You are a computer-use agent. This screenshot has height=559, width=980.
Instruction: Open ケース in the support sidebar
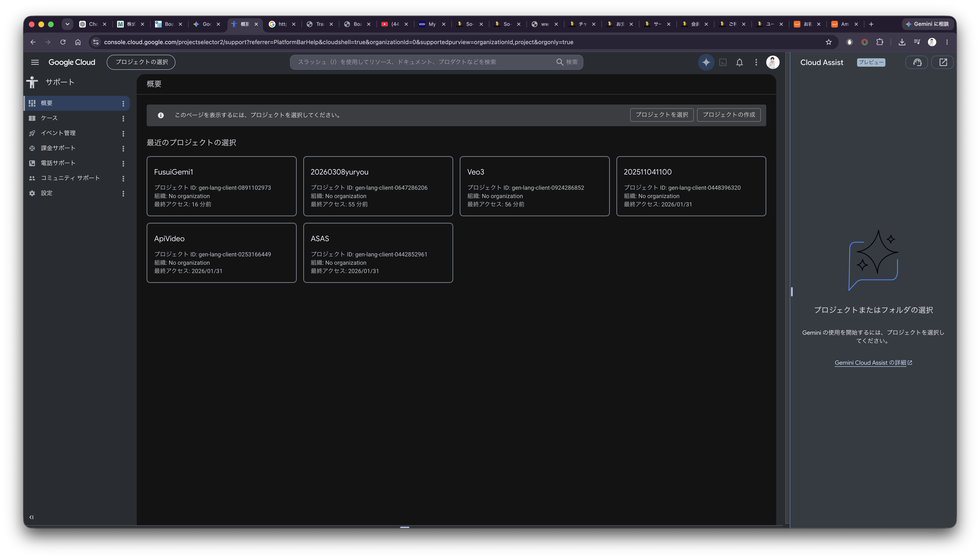coord(77,118)
